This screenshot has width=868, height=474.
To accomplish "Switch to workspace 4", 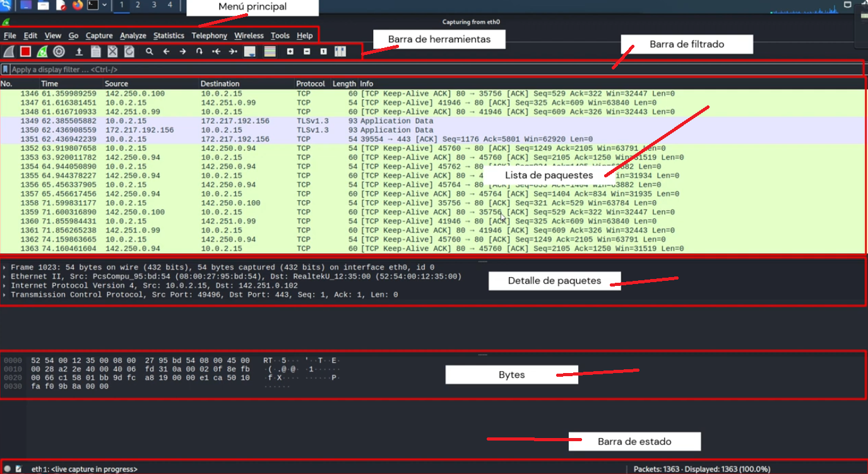I will click(169, 5).
